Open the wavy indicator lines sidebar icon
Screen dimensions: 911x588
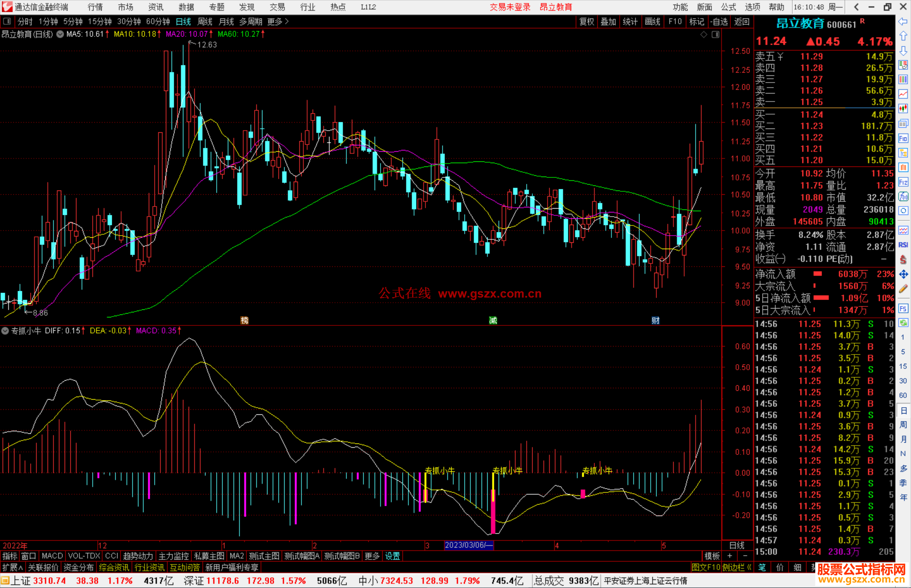(903, 230)
